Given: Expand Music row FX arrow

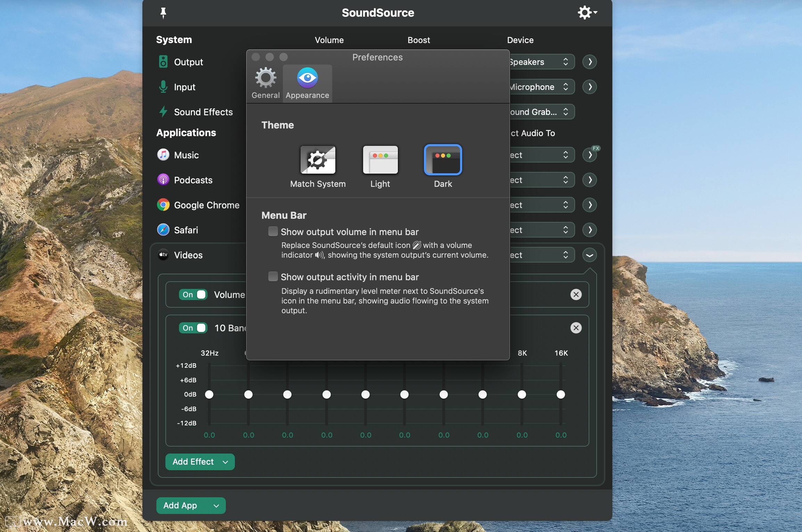Looking at the screenshot, I should [x=590, y=155].
